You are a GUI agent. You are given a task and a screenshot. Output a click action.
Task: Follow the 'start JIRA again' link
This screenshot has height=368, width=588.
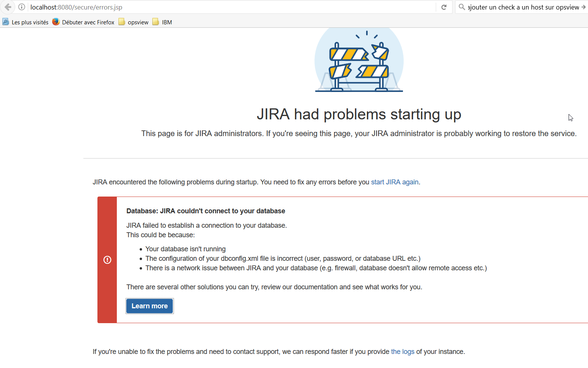395,182
